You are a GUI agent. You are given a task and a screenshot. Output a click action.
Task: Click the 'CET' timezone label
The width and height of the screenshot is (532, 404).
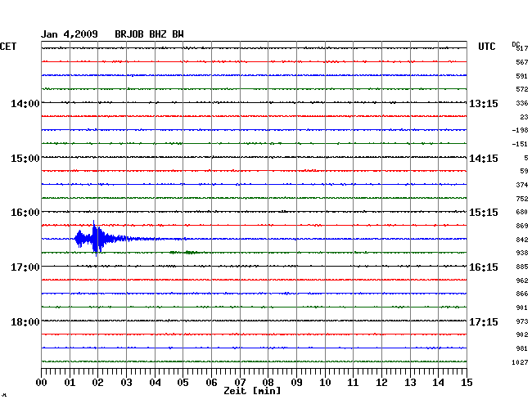pos(8,47)
